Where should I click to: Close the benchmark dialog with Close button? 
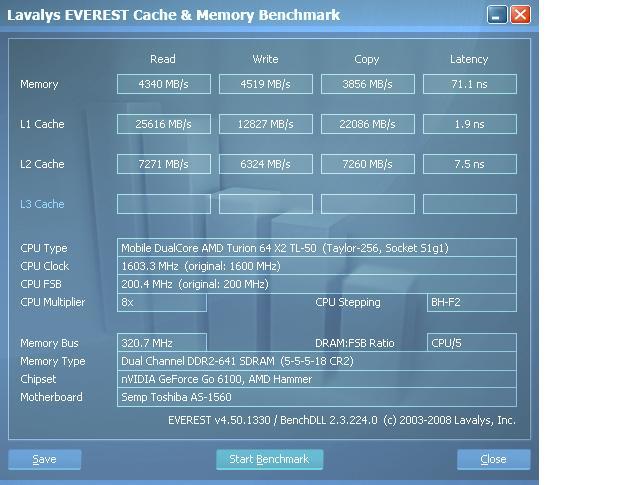[x=493, y=459]
